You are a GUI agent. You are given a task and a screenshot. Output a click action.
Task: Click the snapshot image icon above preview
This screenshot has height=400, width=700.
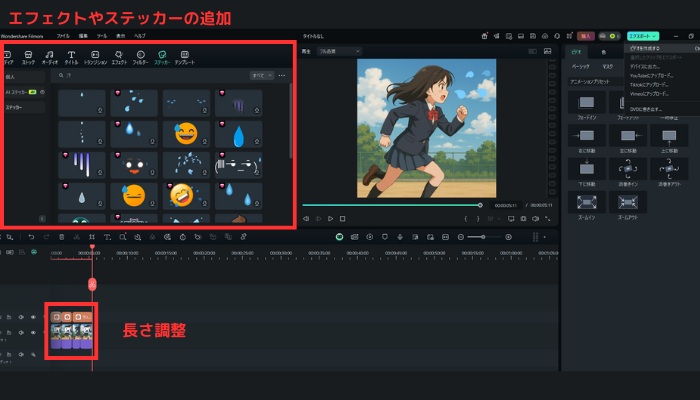[547, 51]
